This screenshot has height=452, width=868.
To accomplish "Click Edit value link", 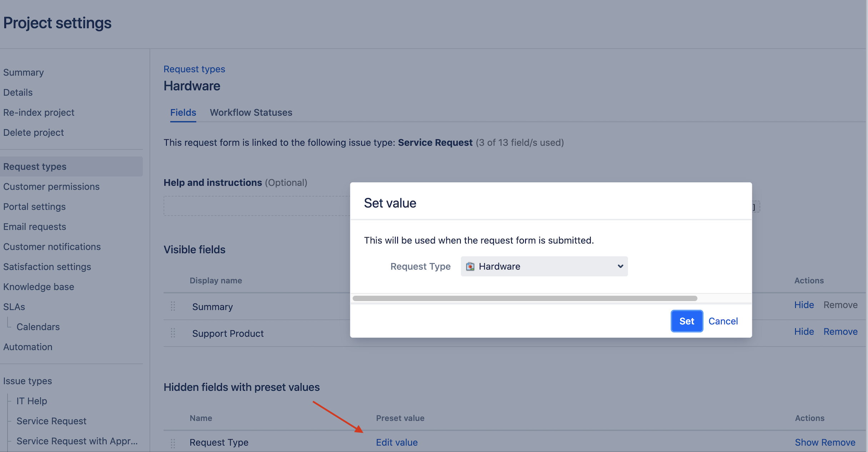I will pos(396,442).
